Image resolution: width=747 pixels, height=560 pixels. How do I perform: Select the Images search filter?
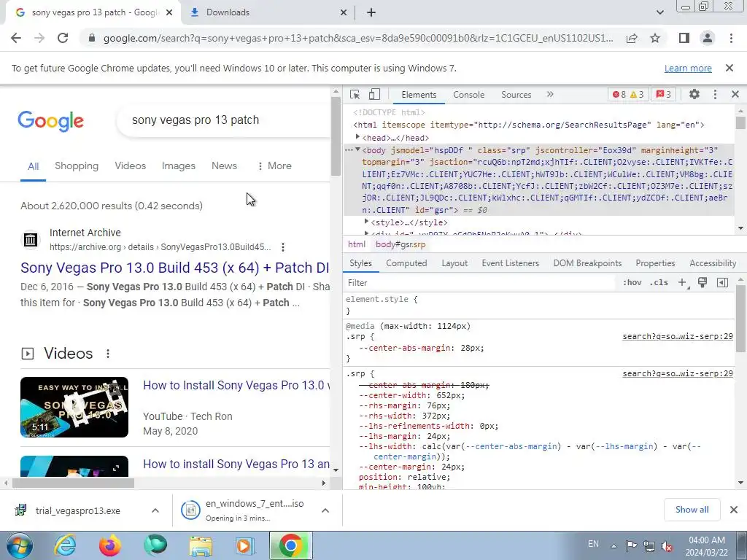(179, 166)
